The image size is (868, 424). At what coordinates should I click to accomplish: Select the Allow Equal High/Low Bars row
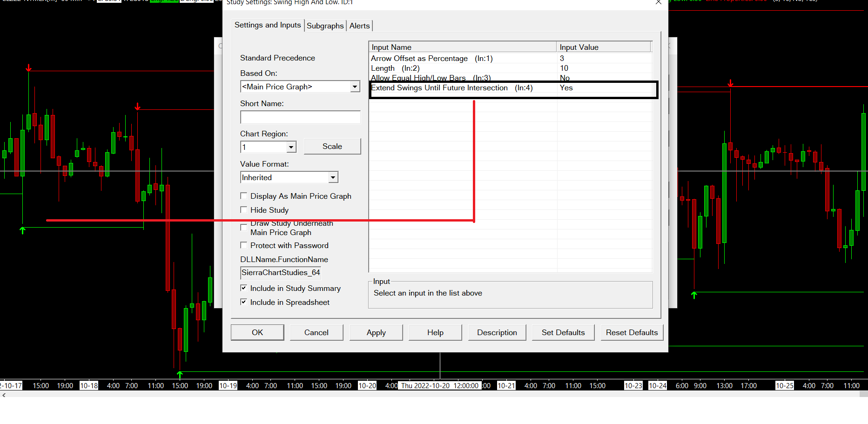(x=511, y=78)
